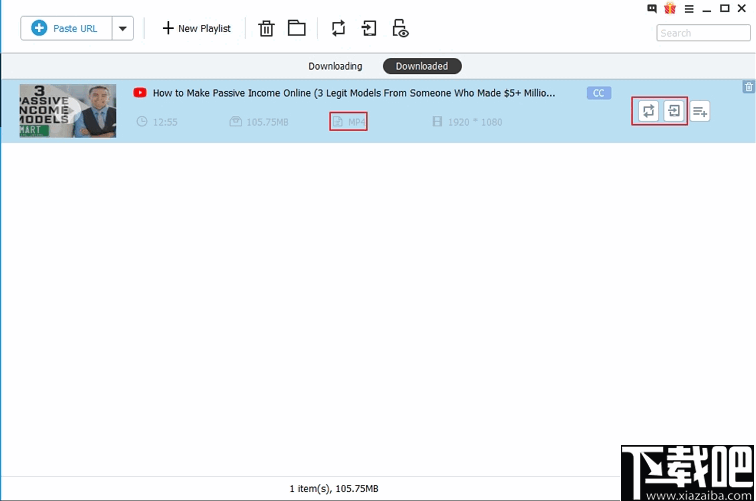The height and width of the screenshot is (501, 756).
Task: Select the video title 'How to Make Passive Income Online'
Action: (354, 93)
